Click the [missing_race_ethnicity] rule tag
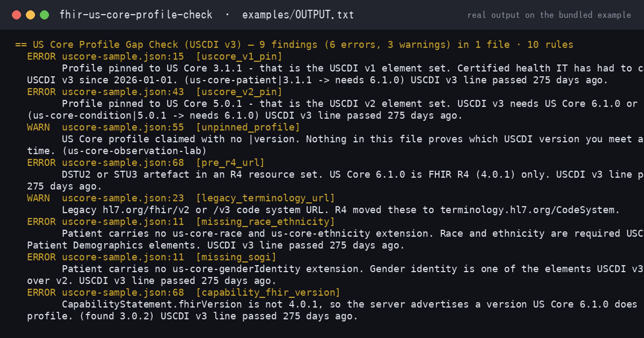 tap(265, 222)
